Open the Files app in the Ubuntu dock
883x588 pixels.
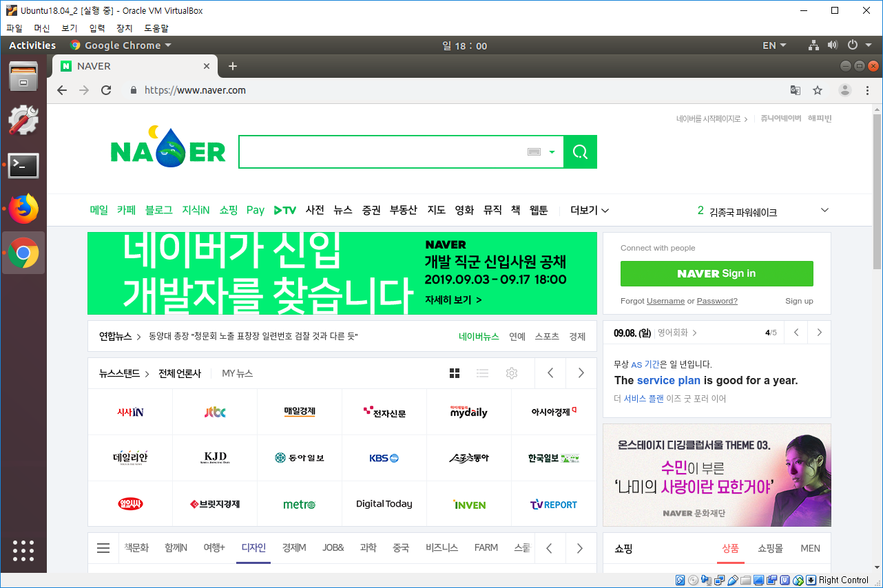coord(23,76)
